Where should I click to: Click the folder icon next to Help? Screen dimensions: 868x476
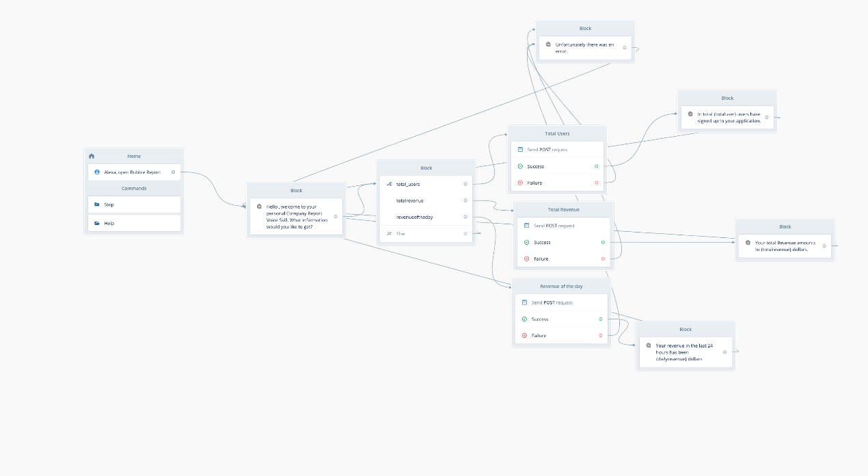(x=97, y=223)
